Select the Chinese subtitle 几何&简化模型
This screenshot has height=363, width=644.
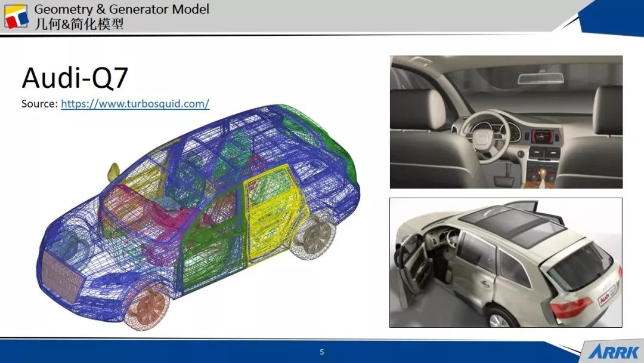click(x=79, y=24)
